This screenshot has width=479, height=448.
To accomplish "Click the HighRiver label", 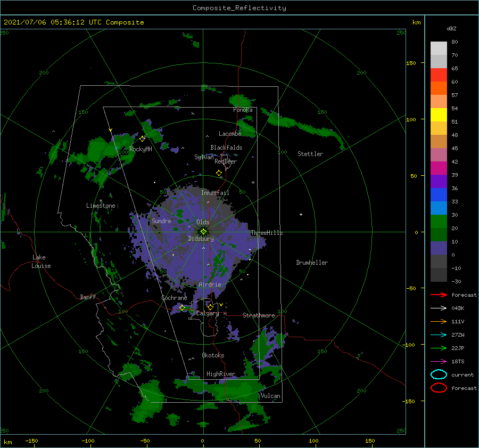I will pyautogui.click(x=221, y=374).
